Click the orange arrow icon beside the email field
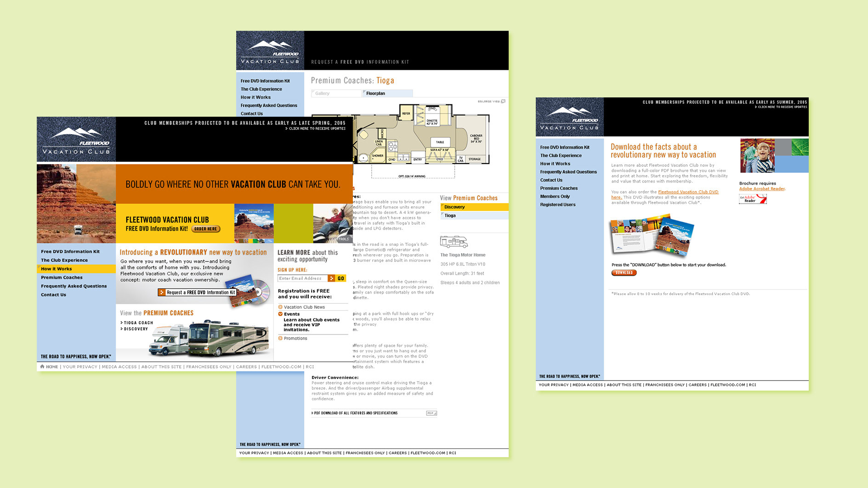This screenshot has height=488, width=868. point(331,278)
